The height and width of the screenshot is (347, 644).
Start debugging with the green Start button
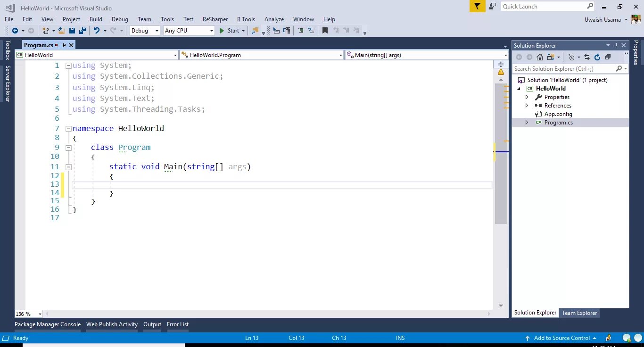pos(229,31)
